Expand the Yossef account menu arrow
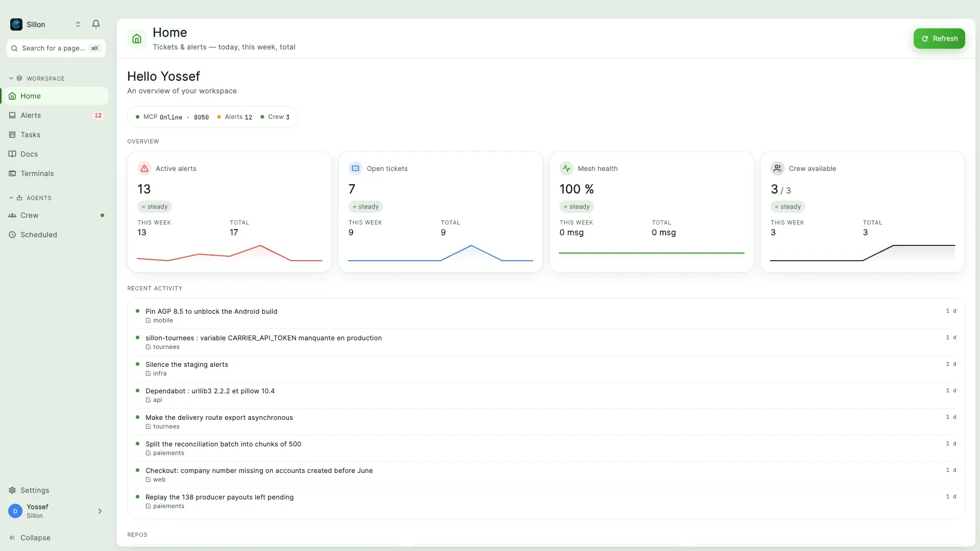 [x=100, y=511]
